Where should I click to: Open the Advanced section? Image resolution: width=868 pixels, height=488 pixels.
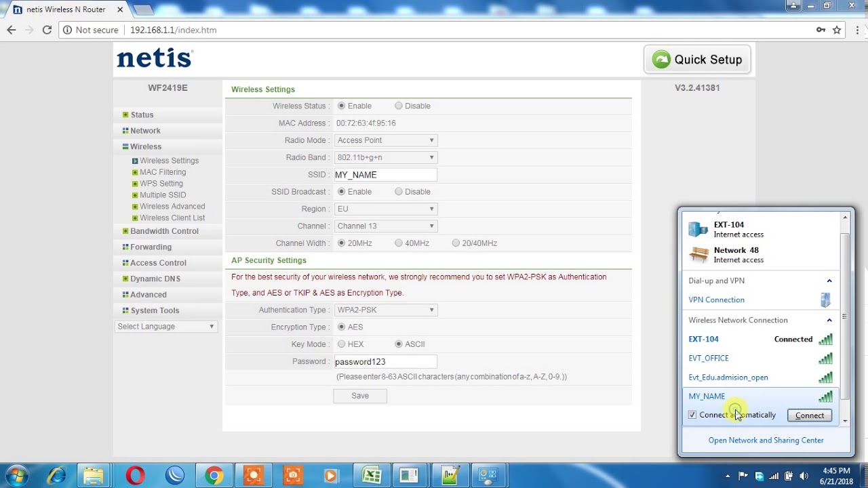[148, 295]
